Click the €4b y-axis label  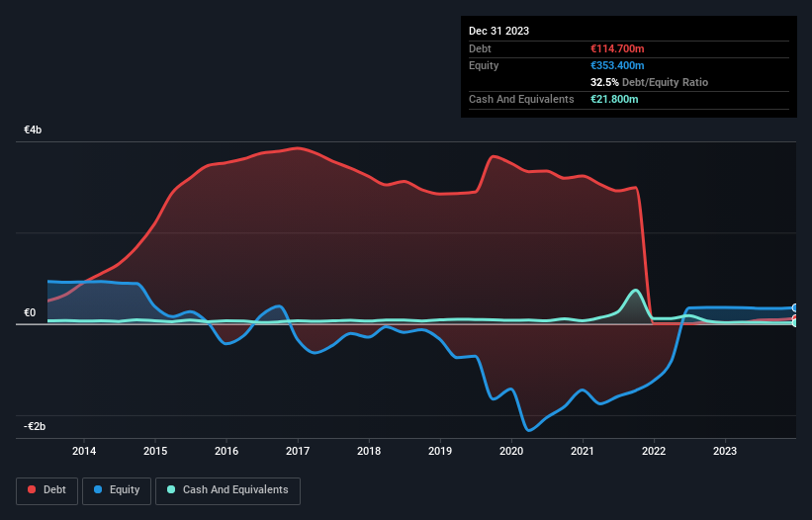33,130
